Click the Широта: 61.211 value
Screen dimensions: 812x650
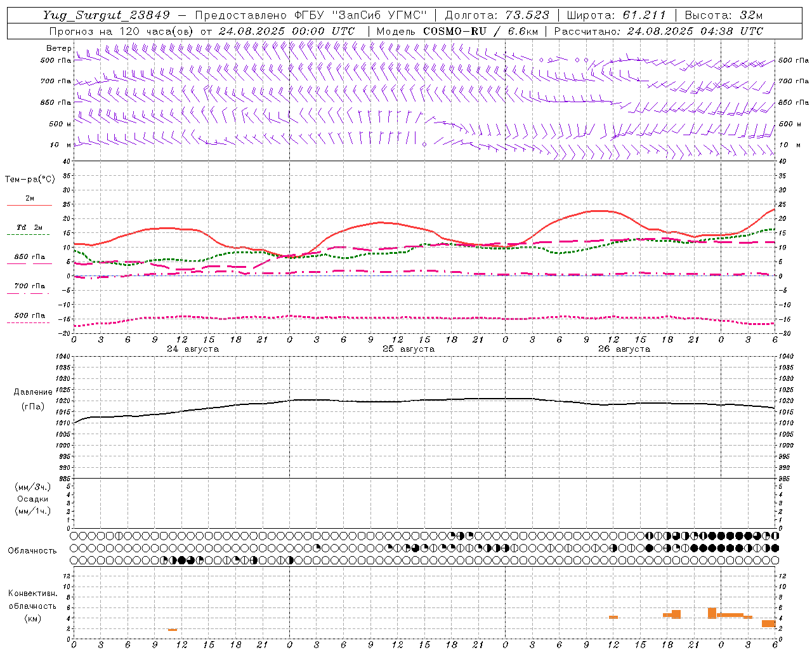tap(616, 15)
